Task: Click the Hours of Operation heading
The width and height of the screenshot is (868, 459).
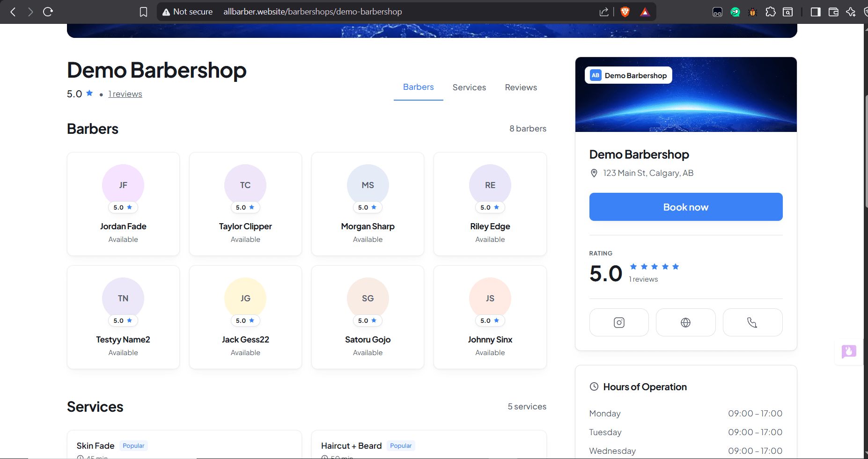Action: click(645, 387)
